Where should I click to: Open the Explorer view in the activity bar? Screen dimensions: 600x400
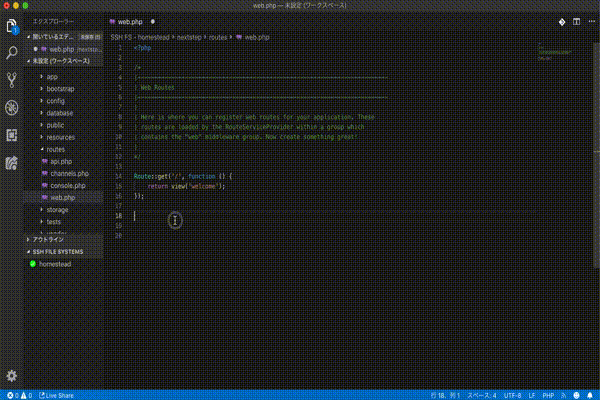[12, 26]
